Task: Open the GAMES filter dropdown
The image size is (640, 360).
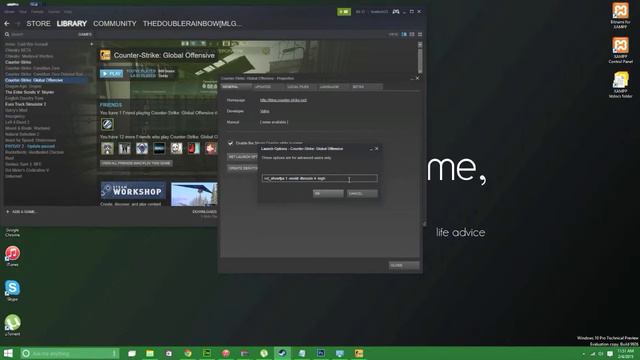Action: point(85,34)
